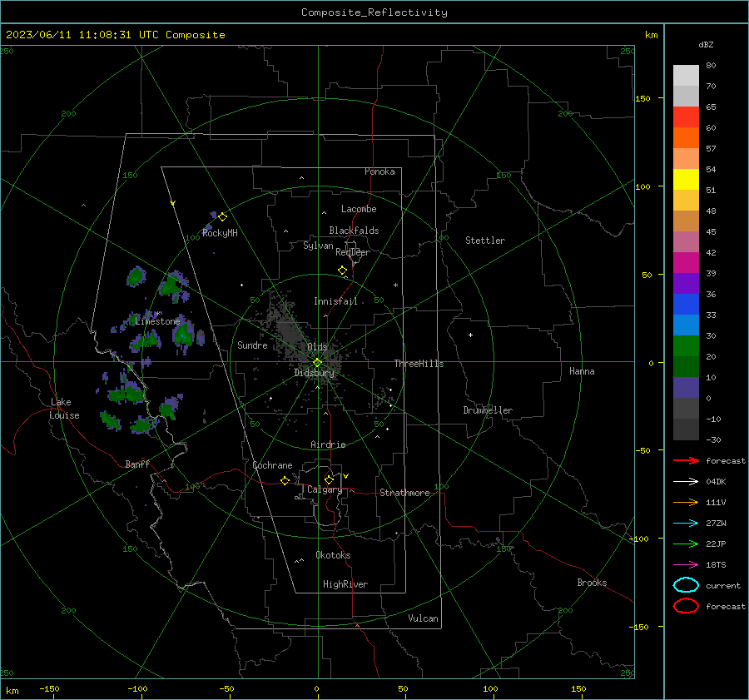Click the Sylvan label on map
749x700 pixels.
click(x=318, y=246)
